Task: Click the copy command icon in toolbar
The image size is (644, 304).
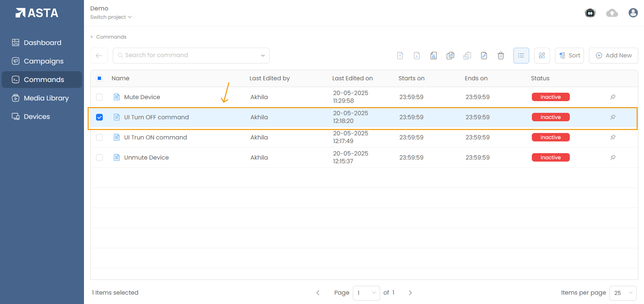Action: coord(450,56)
